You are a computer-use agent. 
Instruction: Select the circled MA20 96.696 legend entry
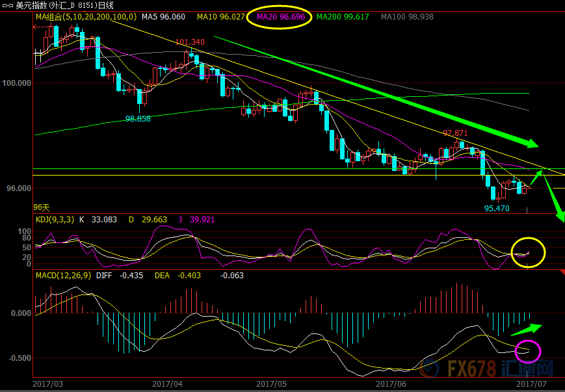click(x=281, y=16)
